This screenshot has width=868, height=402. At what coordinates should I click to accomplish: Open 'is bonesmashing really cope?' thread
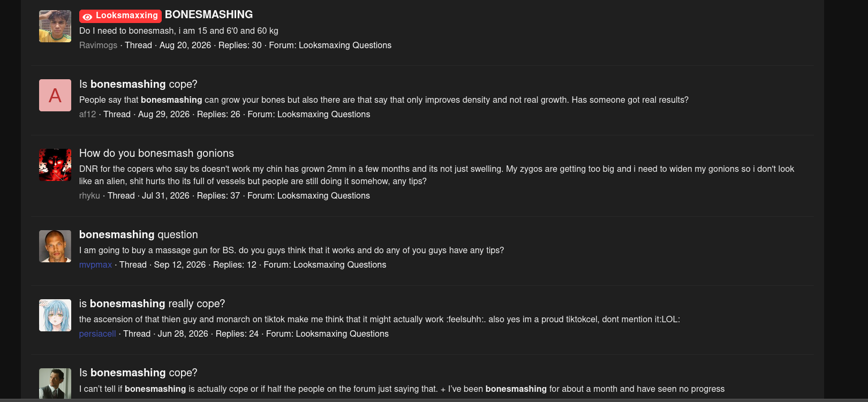coord(152,304)
